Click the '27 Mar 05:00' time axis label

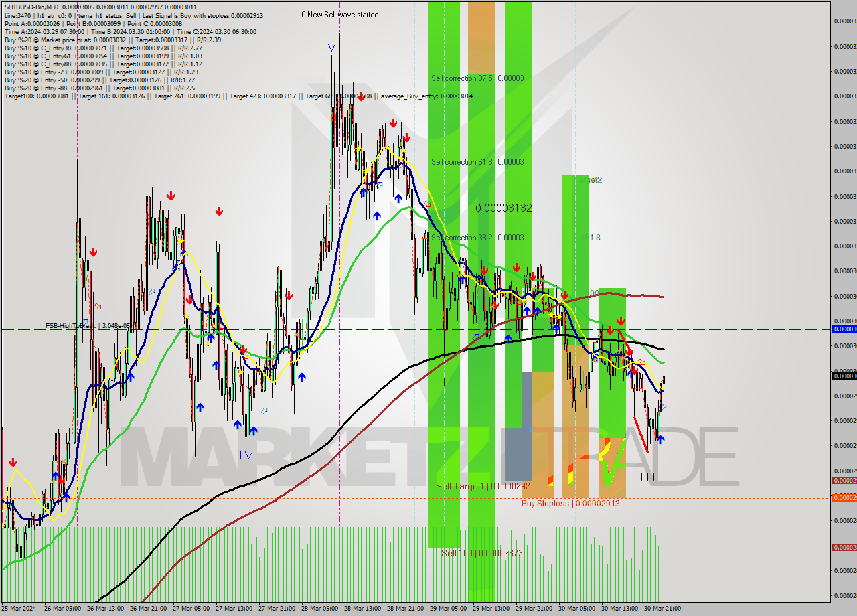point(191,608)
